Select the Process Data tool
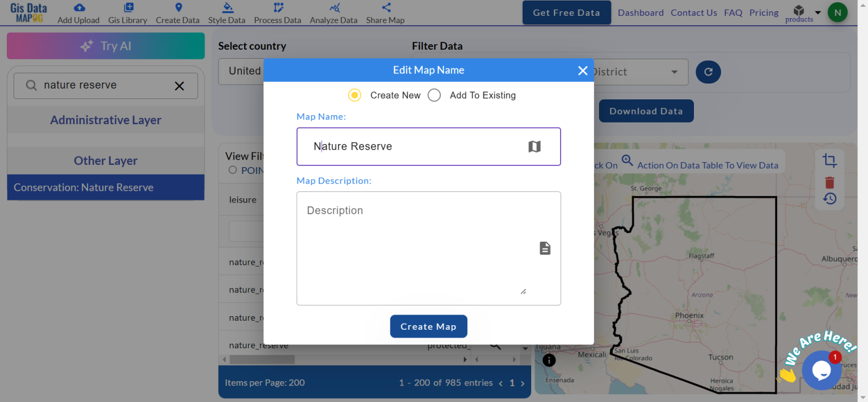This screenshot has height=402, width=868. [x=277, y=12]
